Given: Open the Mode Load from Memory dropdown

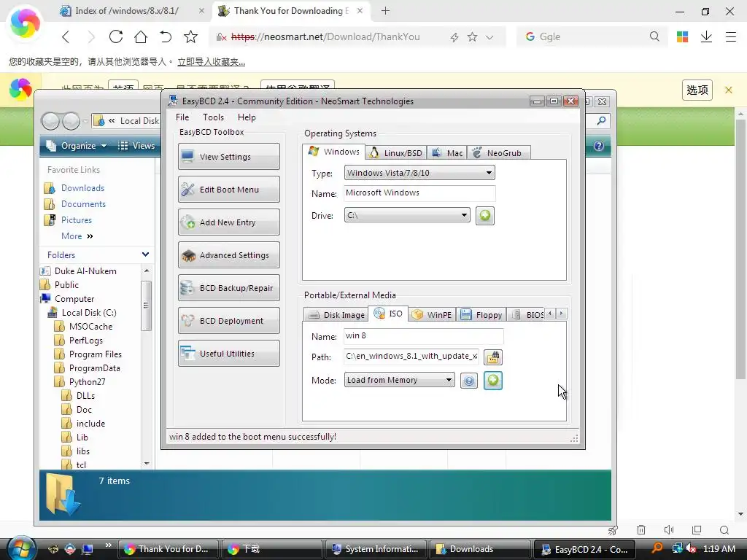Looking at the screenshot, I should click(399, 380).
